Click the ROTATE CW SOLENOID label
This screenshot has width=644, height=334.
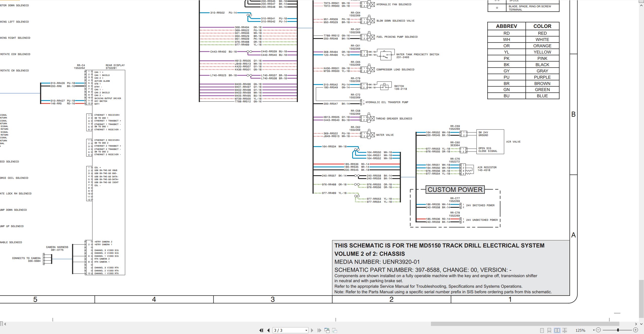(x=15, y=71)
